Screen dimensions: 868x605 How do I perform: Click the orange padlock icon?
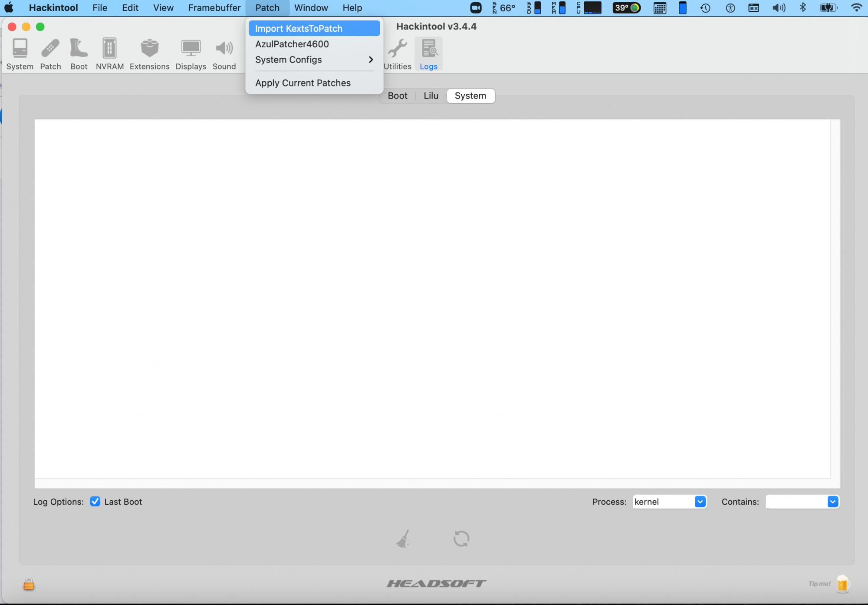pyautogui.click(x=29, y=584)
